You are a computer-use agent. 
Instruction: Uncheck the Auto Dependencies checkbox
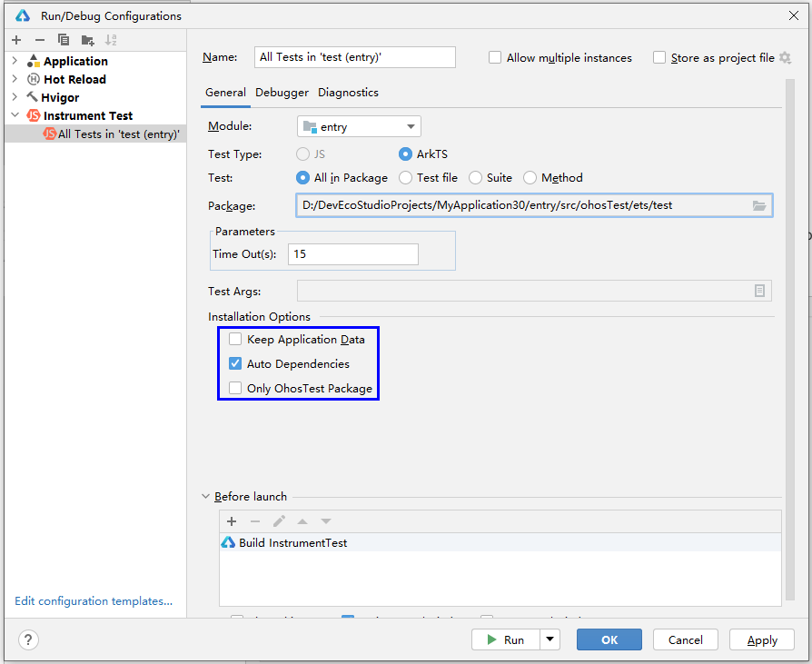click(236, 364)
